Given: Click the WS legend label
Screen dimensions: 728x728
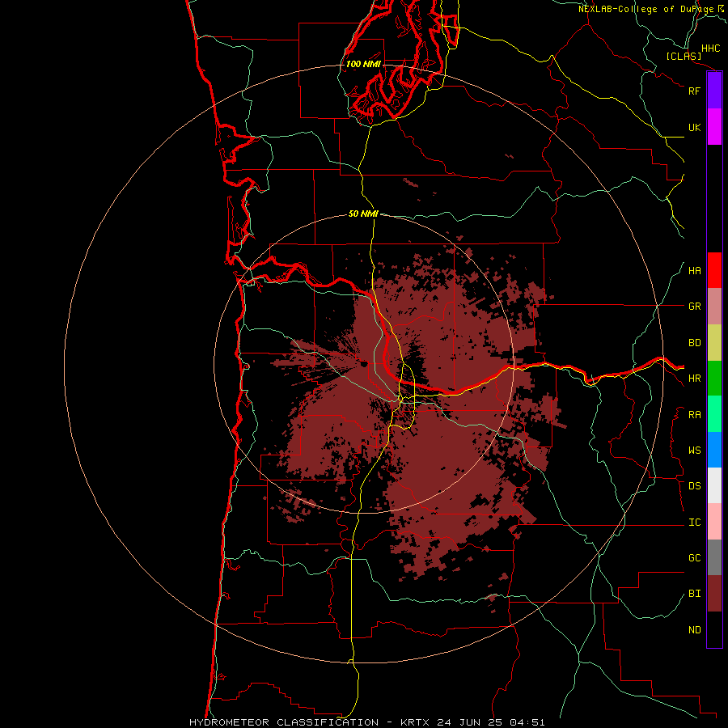Looking at the screenshot, I should pyautogui.click(x=694, y=451).
